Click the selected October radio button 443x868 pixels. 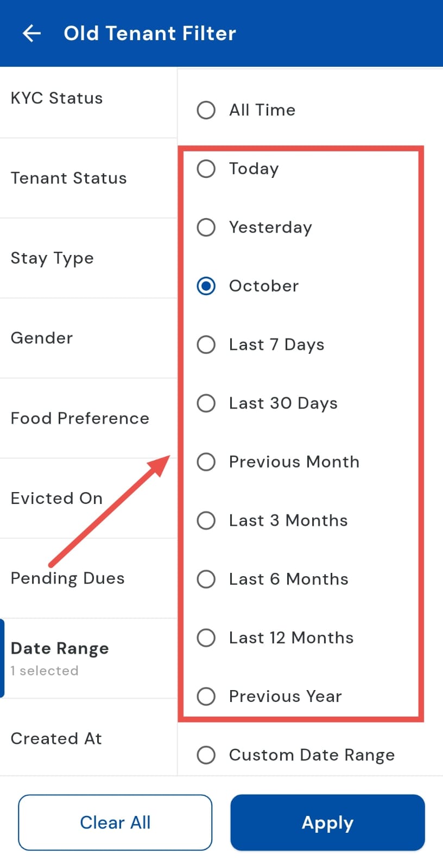206,286
